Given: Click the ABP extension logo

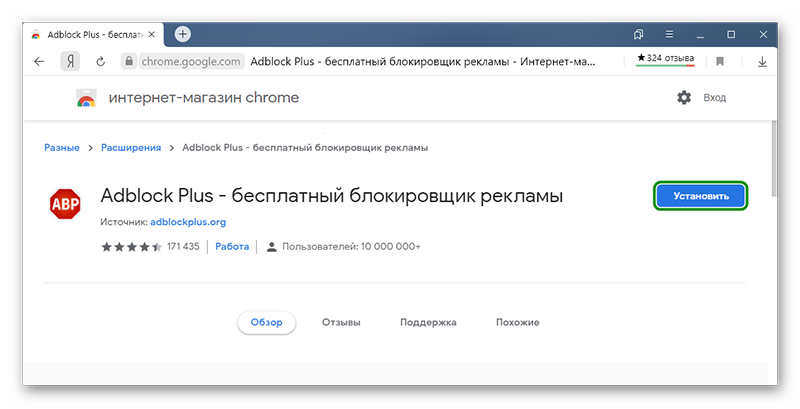Looking at the screenshot, I should point(65,204).
